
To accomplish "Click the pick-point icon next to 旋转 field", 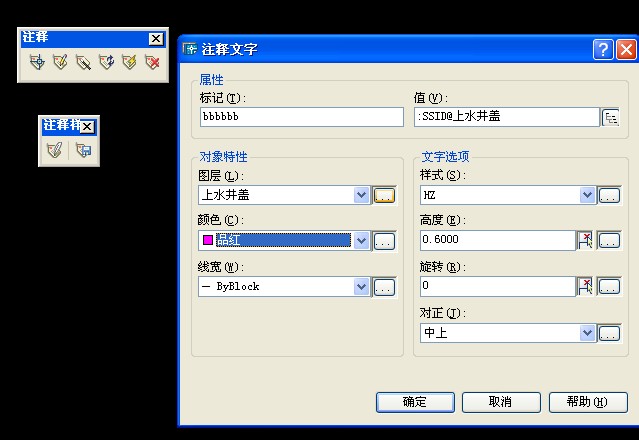I will pos(585,286).
